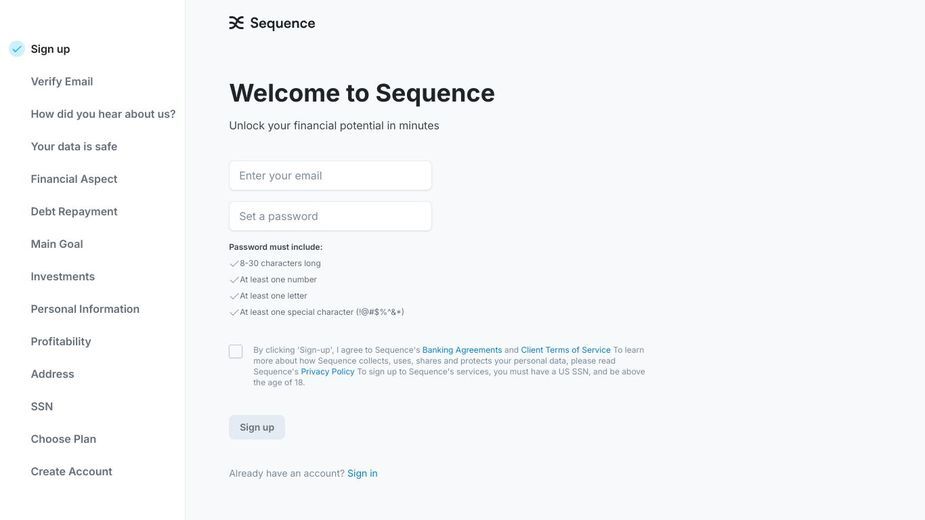The width and height of the screenshot is (925, 520).
Task: Open the Create Account step
Action: pyautogui.click(x=71, y=472)
